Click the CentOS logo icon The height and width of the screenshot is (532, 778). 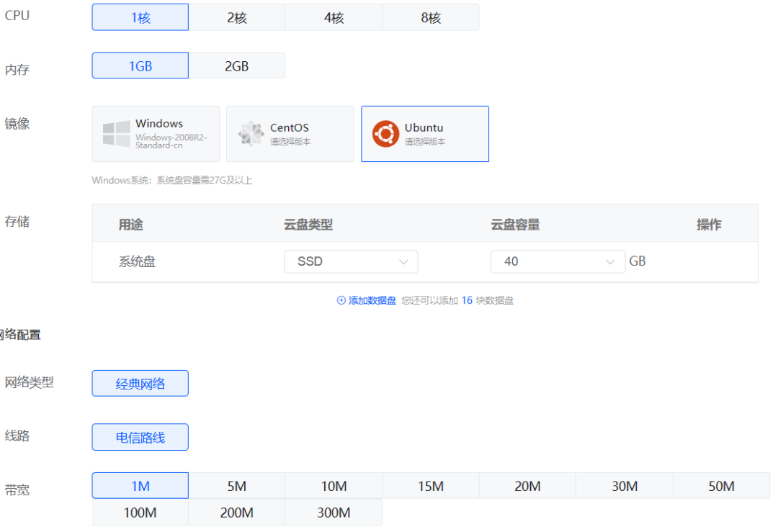[x=251, y=134]
